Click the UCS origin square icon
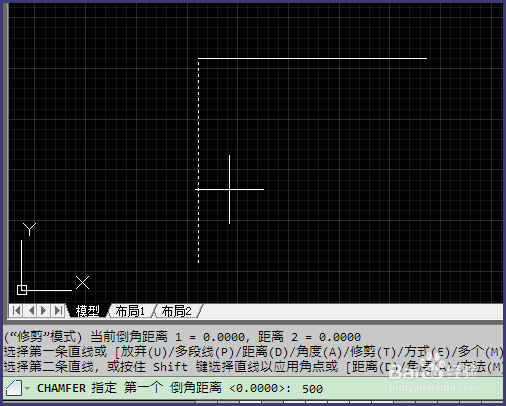506x406 pixels. pyautogui.click(x=22, y=290)
